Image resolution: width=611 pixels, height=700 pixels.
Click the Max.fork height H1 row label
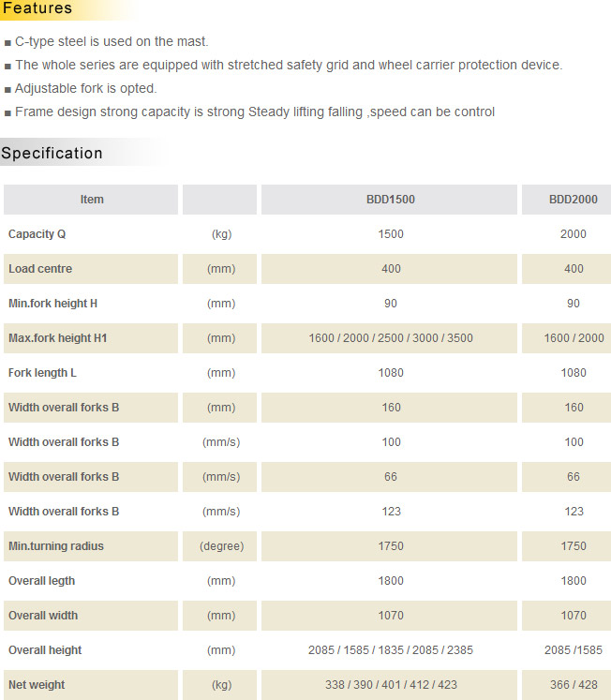(x=57, y=338)
